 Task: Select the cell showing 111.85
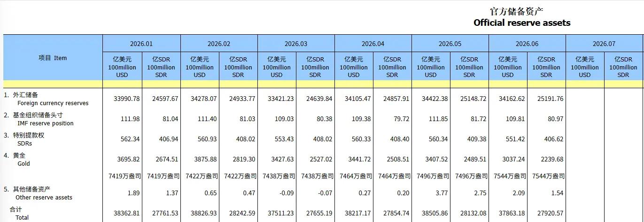pos(438,119)
